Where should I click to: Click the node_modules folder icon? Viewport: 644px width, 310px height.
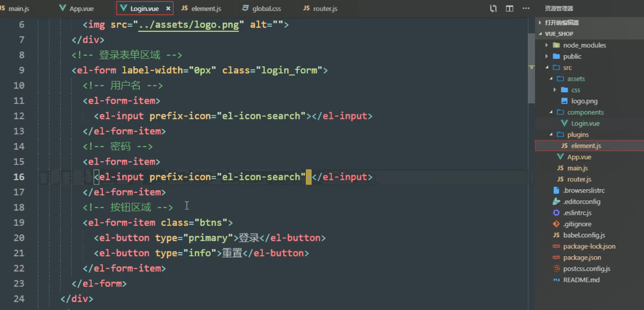[x=557, y=45]
